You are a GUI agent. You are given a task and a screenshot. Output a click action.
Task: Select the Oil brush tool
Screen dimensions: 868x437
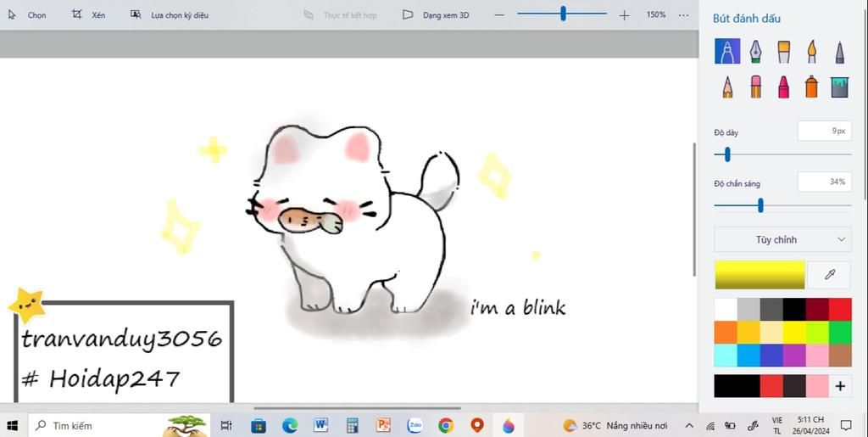(x=783, y=52)
